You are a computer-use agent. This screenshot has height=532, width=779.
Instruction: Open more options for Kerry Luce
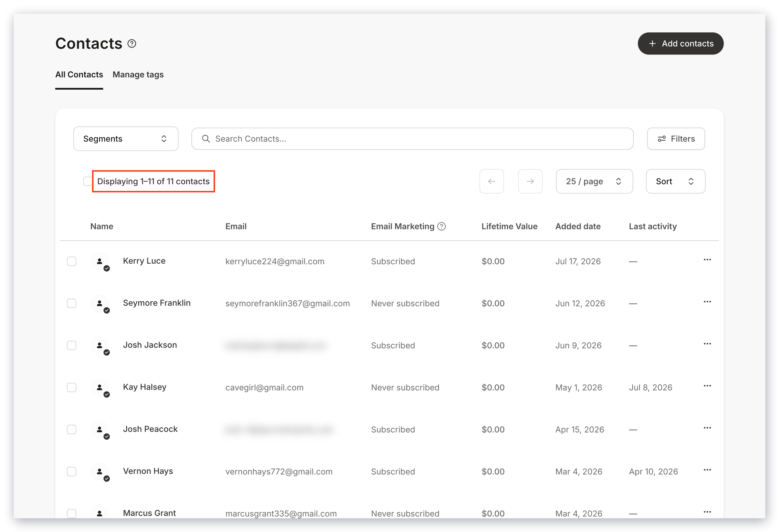point(707,260)
